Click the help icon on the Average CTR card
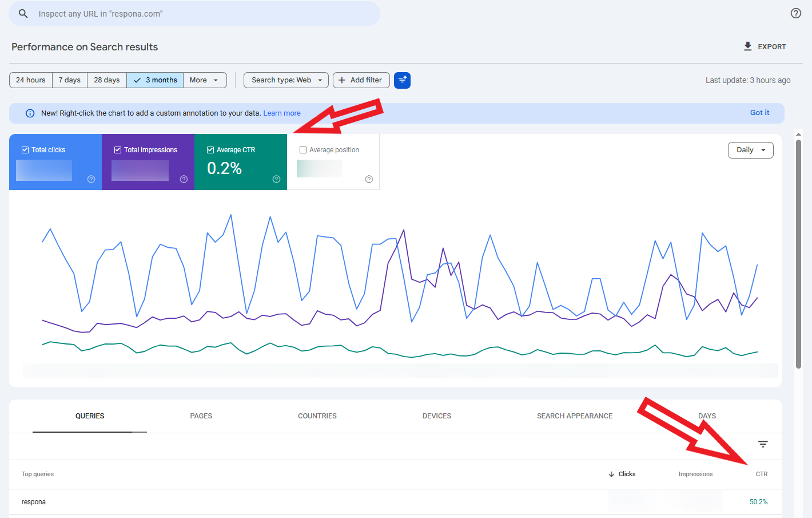The width and height of the screenshot is (812, 518). coord(276,179)
